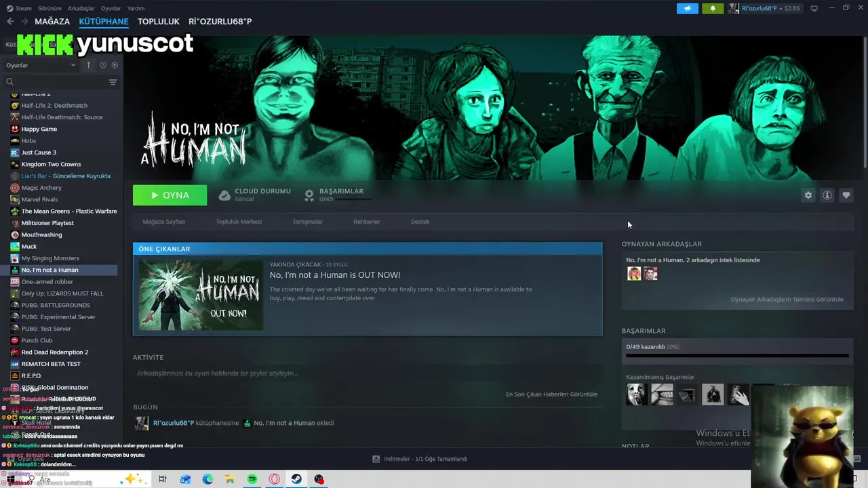The image size is (868, 488).
Task: Click Oynayan Arkadaşların Tümünü Görüntüle
Action: click(x=787, y=300)
